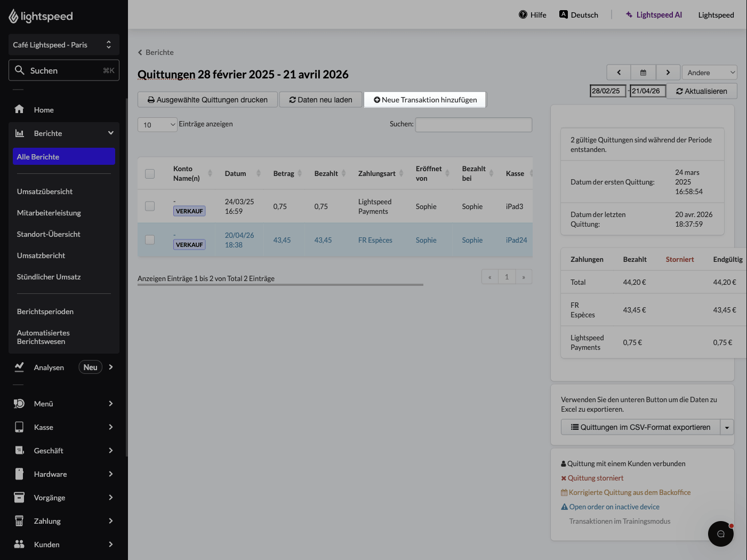Open Stündlicher Umsatz report
The width and height of the screenshot is (747, 560).
point(49,277)
